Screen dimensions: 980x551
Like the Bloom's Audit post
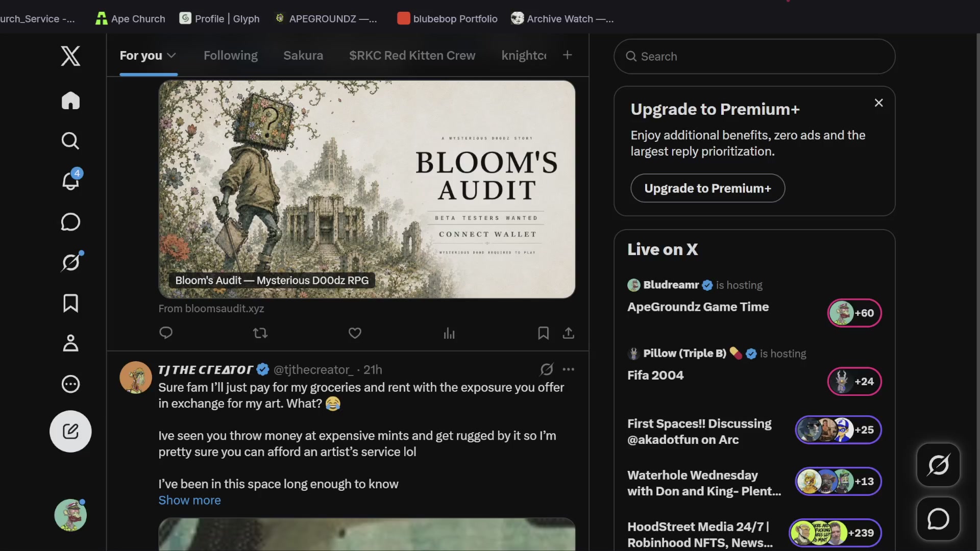(355, 333)
